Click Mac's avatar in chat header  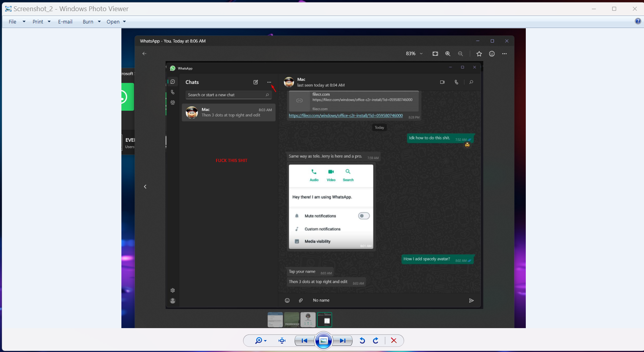click(289, 82)
